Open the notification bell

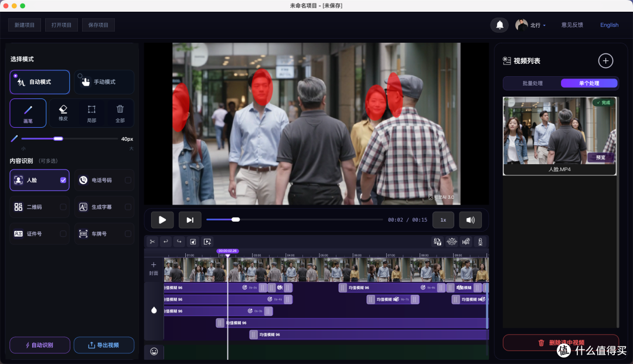click(499, 25)
